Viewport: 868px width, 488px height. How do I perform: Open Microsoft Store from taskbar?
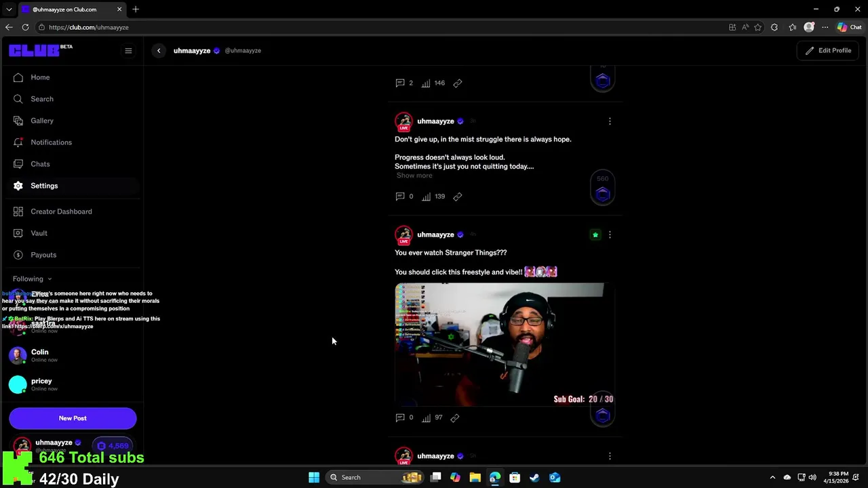click(x=515, y=477)
